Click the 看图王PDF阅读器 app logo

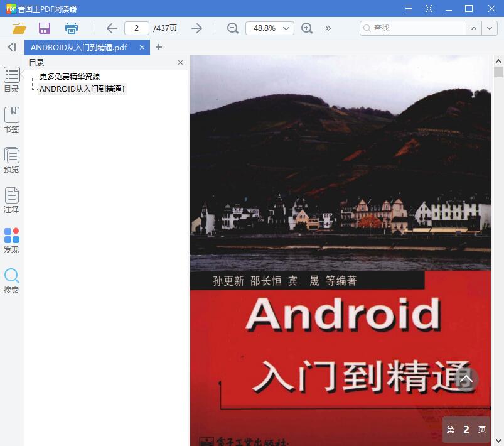coord(11,9)
